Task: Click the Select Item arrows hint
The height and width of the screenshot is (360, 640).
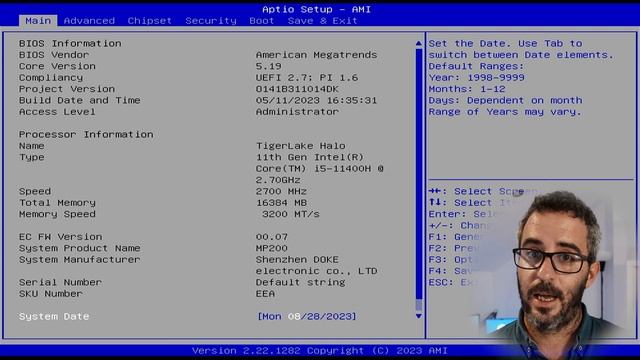Action: (469, 203)
